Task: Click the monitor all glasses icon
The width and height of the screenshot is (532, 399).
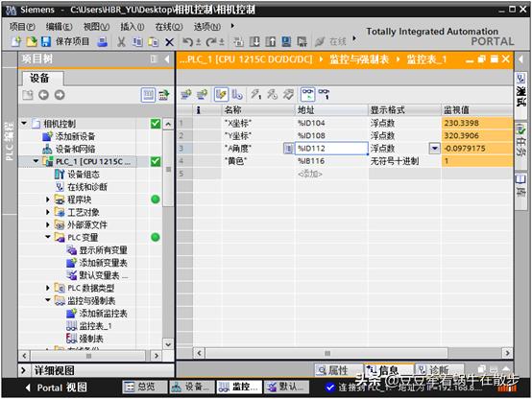Action: tap(308, 94)
